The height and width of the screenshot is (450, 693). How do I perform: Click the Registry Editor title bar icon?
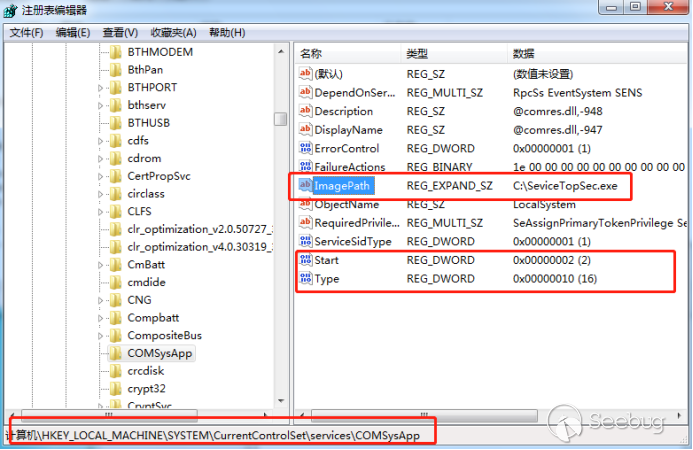click(x=11, y=10)
